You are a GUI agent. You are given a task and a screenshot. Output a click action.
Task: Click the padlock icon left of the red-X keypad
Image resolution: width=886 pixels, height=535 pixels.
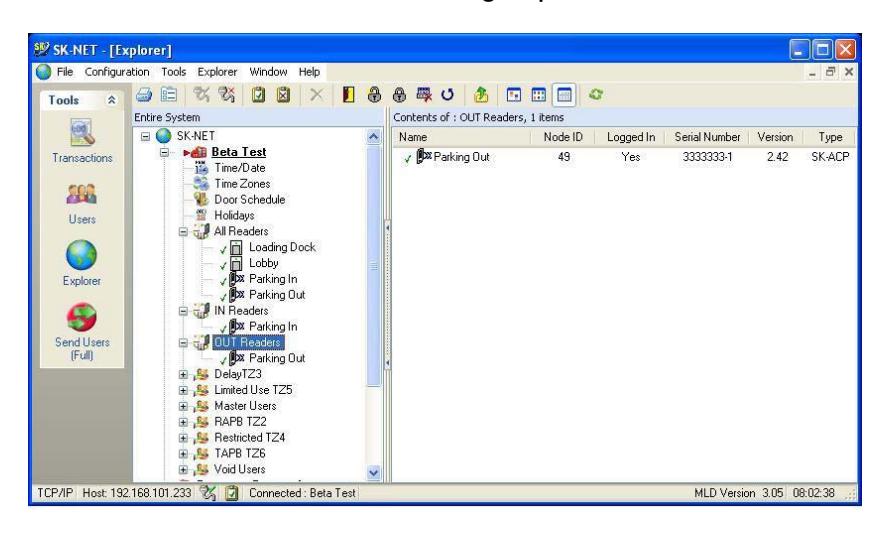[x=399, y=95]
